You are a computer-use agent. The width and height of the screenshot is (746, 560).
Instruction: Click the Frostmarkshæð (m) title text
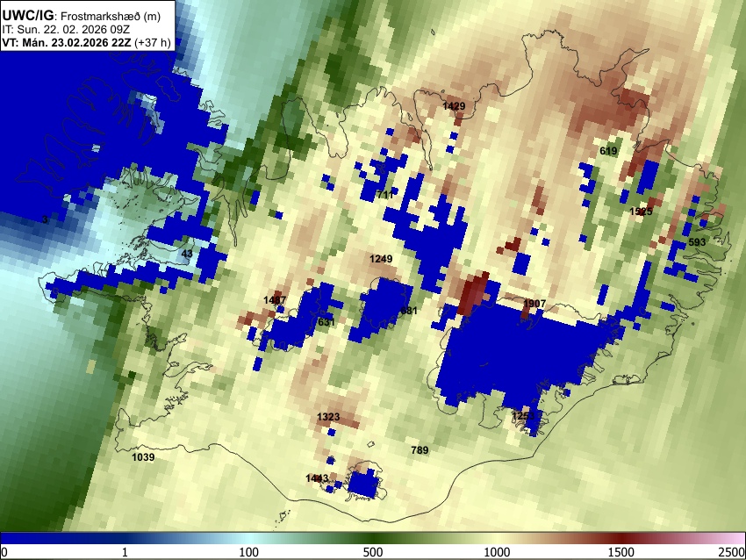coord(111,16)
